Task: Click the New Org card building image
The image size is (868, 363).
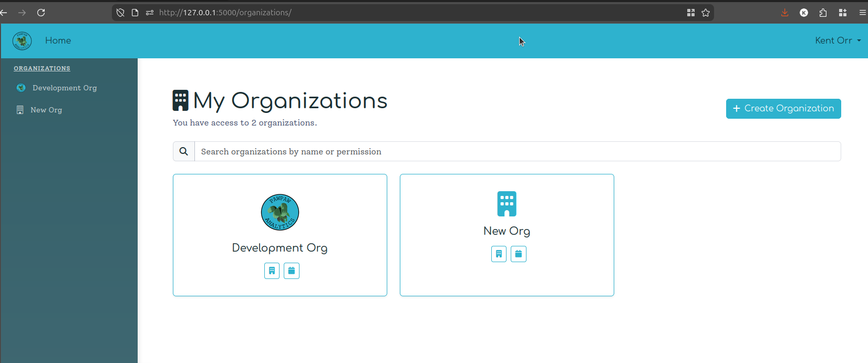Action: point(507,204)
